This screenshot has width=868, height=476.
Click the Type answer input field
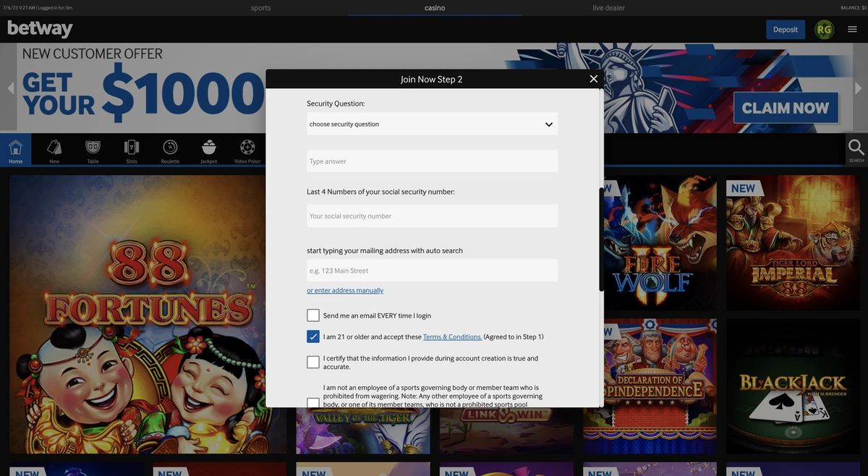[432, 161]
